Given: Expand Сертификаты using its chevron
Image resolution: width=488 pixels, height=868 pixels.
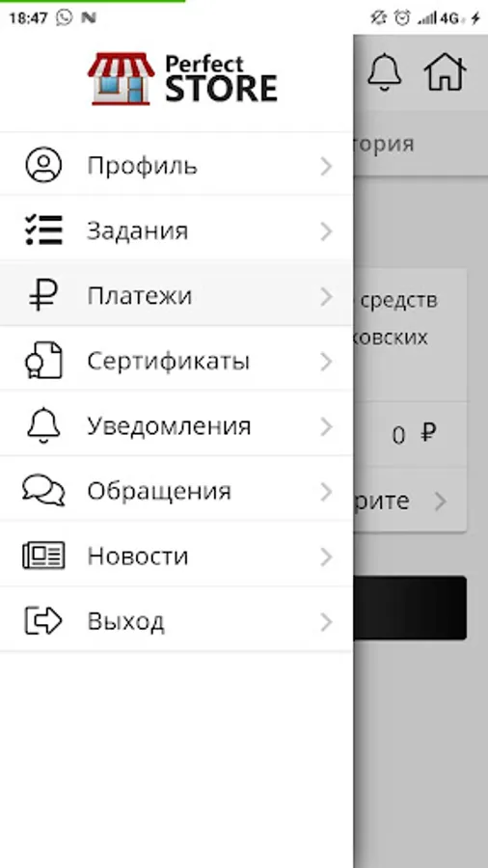Looking at the screenshot, I should [326, 362].
